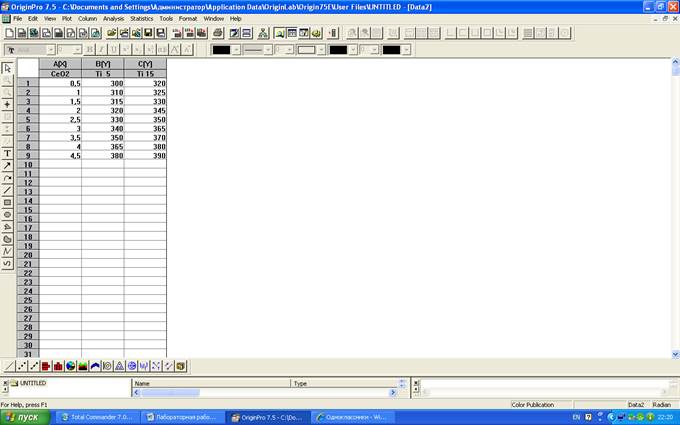Open the first black color dropdown arrow
Viewport: 680px width, 425px height.
point(236,50)
